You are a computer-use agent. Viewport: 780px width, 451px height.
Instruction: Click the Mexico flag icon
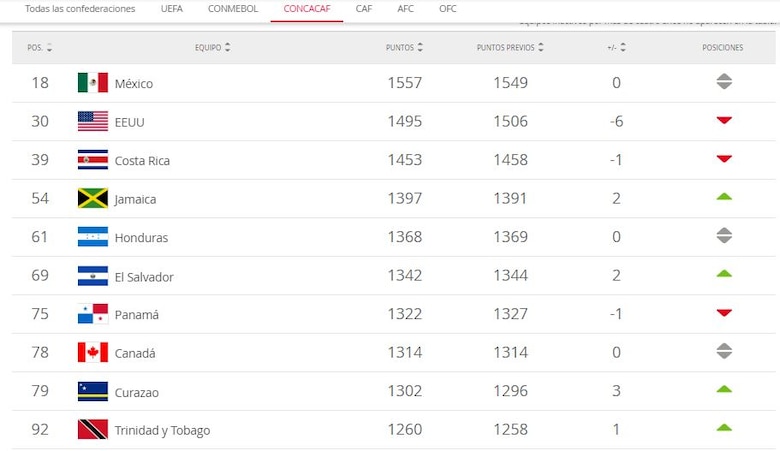point(92,83)
